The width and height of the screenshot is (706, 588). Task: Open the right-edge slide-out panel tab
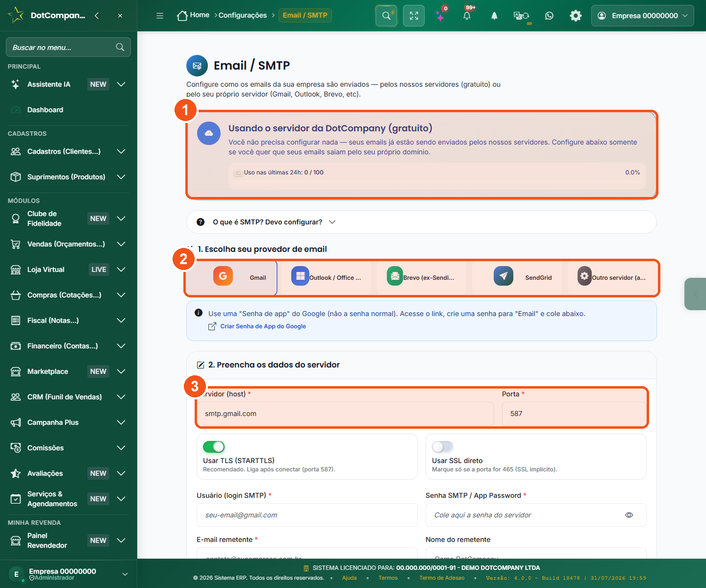695,294
